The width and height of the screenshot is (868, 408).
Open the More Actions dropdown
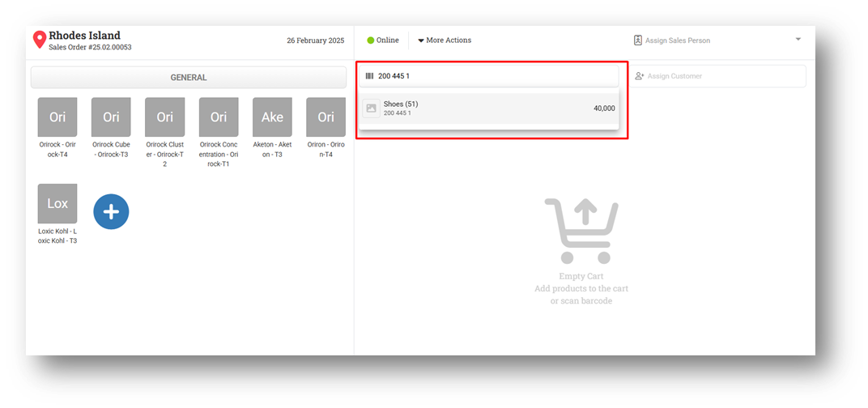click(445, 40)
